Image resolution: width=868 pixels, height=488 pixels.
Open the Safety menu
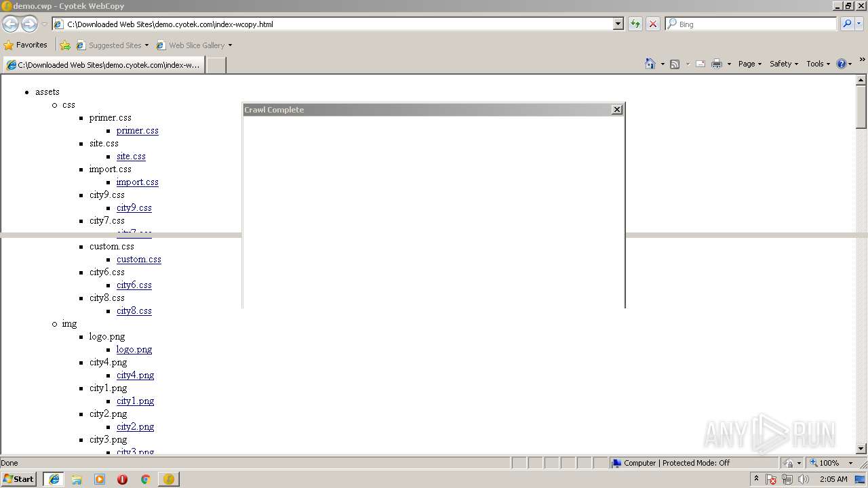(x=784, y=64)
